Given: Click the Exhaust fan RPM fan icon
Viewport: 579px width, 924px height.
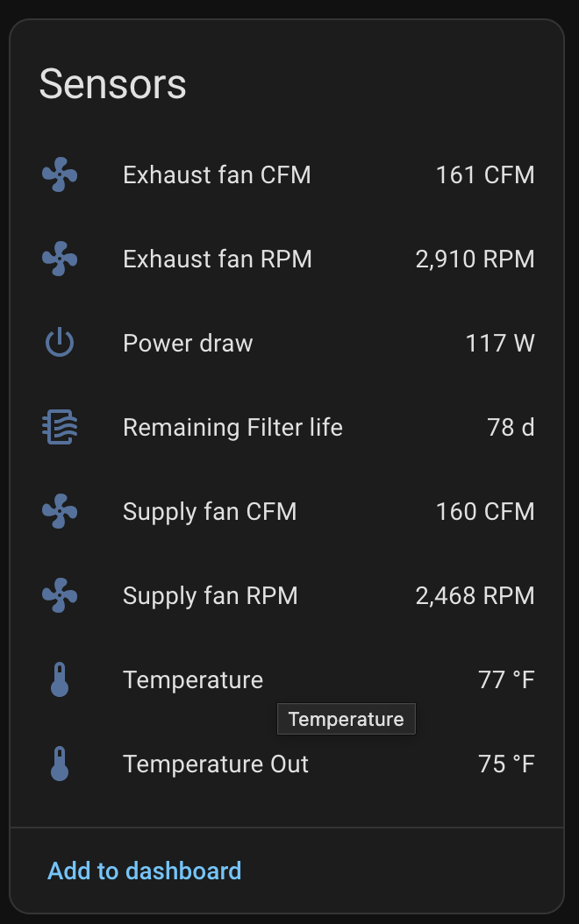Looking at the screenshot, I should click(x=60, y=259).
